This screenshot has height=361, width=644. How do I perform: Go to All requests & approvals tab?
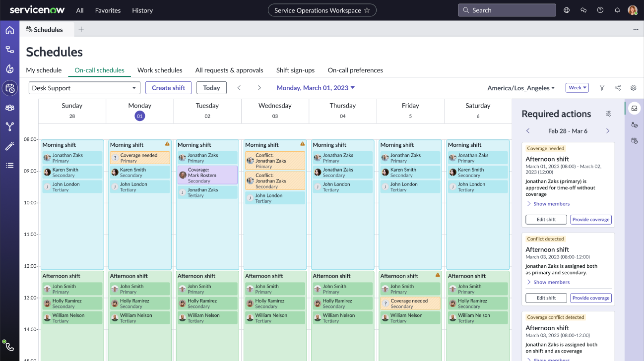[229, 70]
